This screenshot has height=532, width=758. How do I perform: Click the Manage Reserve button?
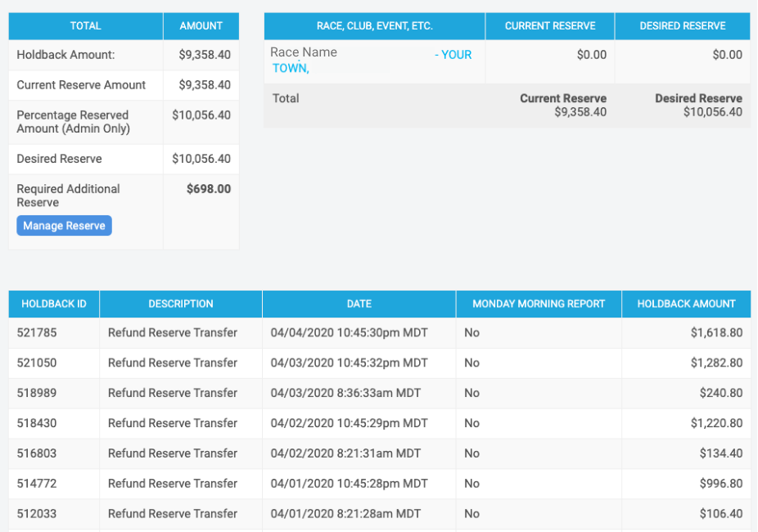(64, 225)
